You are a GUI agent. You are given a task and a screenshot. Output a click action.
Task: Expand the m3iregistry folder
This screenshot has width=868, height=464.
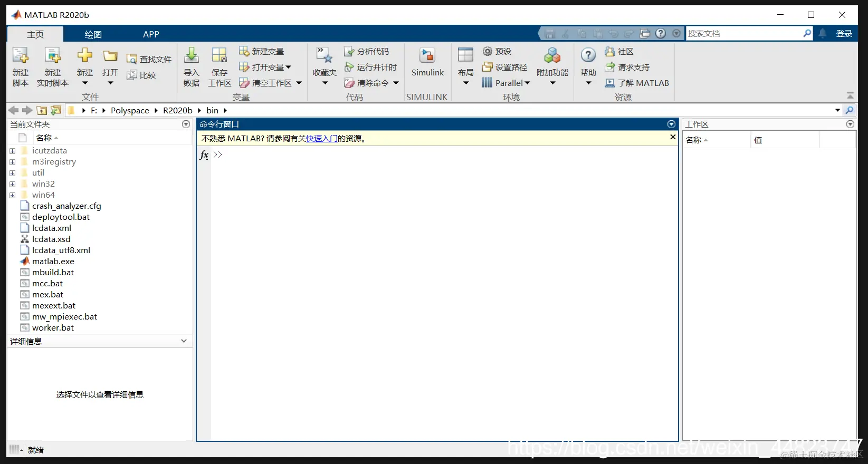tap(12, 162)
